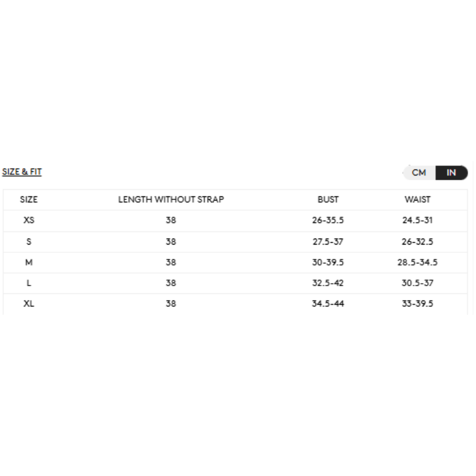Click the WAIST column header
The height and width of the screenshot is (476, 476).
click(417, 199)
